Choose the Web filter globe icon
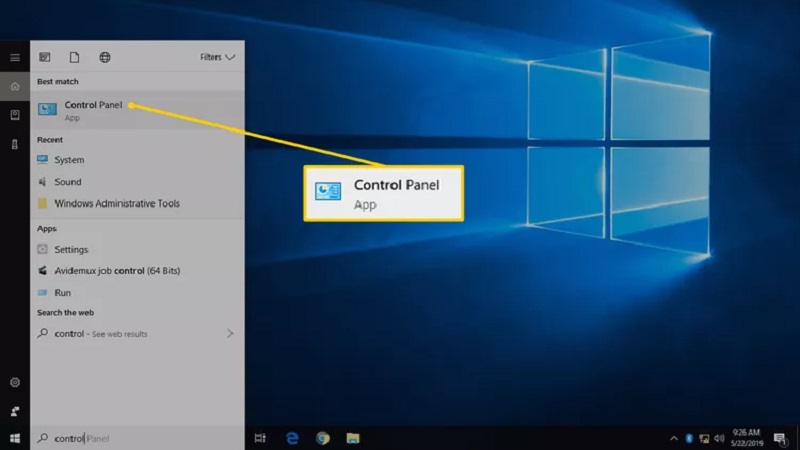The width and height of the screenshot is (800, 450). pyautogui.click(x=105, y=58)
